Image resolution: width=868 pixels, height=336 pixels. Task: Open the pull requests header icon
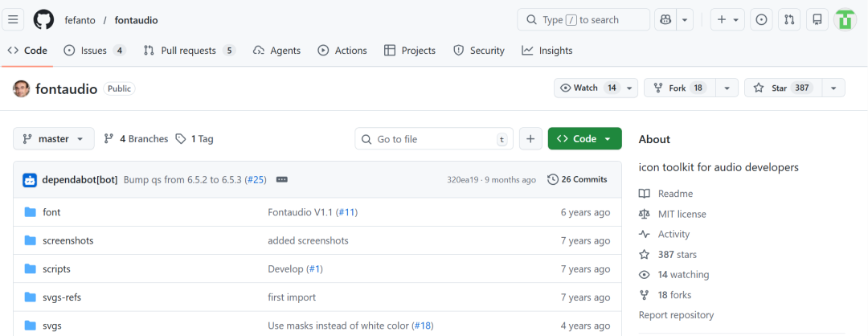pyautogui.click(x=789, y=19)
